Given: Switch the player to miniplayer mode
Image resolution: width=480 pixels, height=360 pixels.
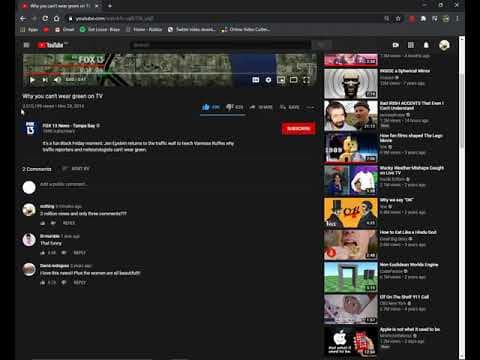Looking at the screenshot, I should (x=281, y=80).
